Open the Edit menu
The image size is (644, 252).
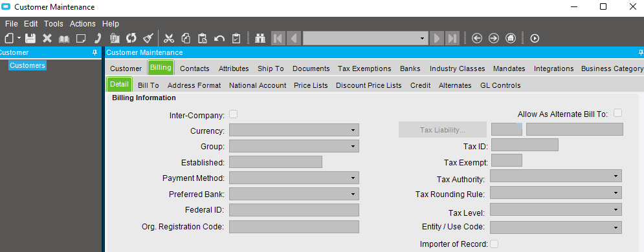coord(31,24)
